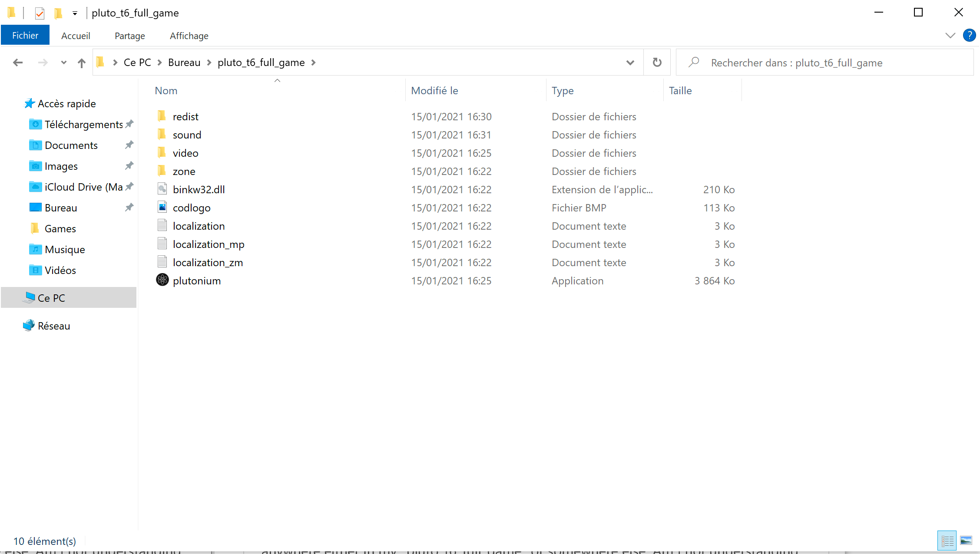Select iCloud Drive in the navigation pane
The width and height of the screenshot is (980, 554).
pyautogui.click(x=84, y=187)
